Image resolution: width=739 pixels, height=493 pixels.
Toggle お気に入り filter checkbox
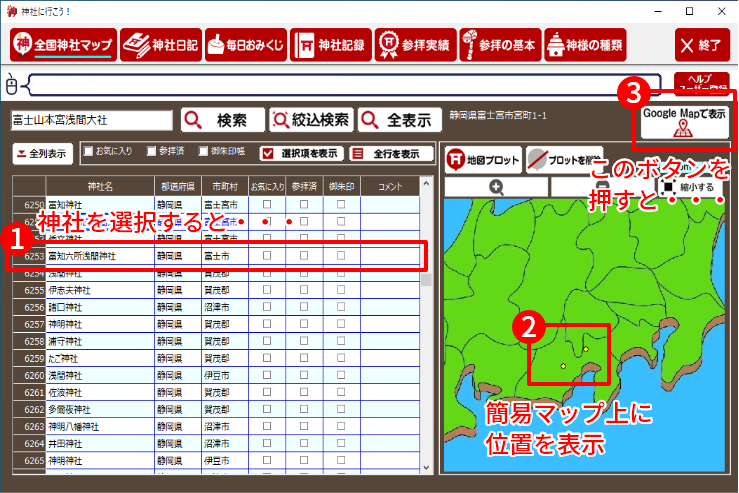(89, 153)
